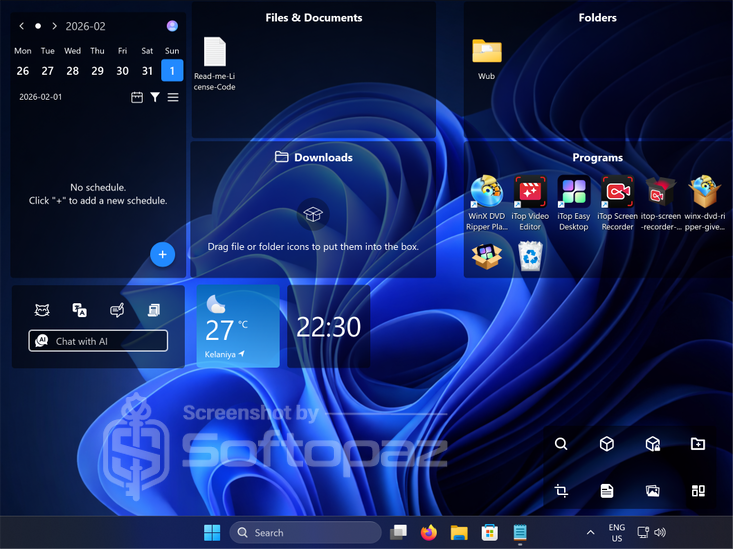Open the calendar view icon beside filter

[x=137, y=97]
